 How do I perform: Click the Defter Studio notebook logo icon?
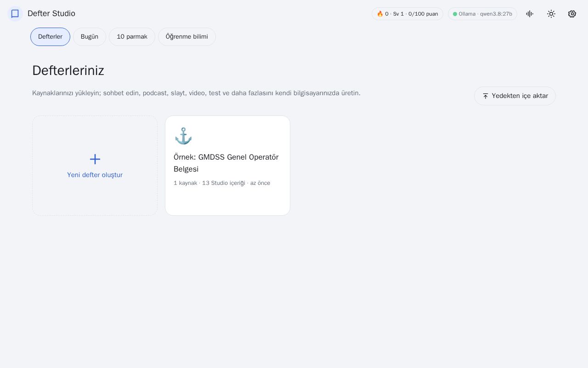[15, 14]
